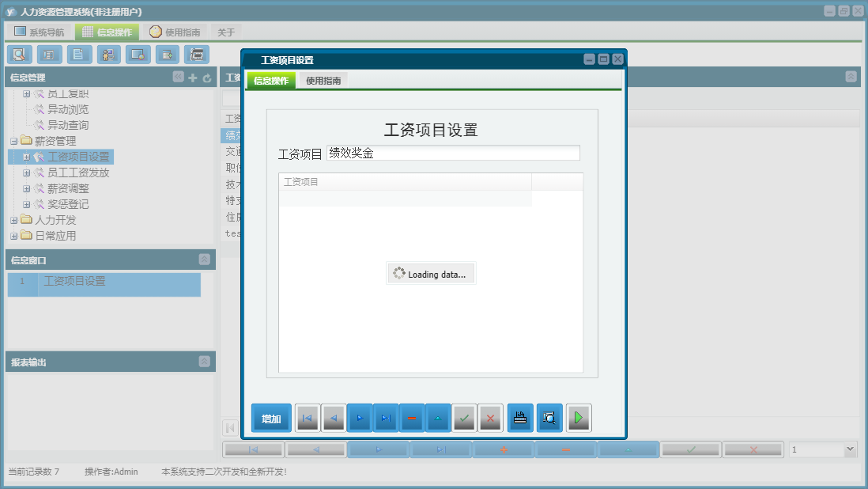The width and height of the screenshot is (868, 489).
Task: Click the red minus delete button in dialog
Action: coord(412,418)
